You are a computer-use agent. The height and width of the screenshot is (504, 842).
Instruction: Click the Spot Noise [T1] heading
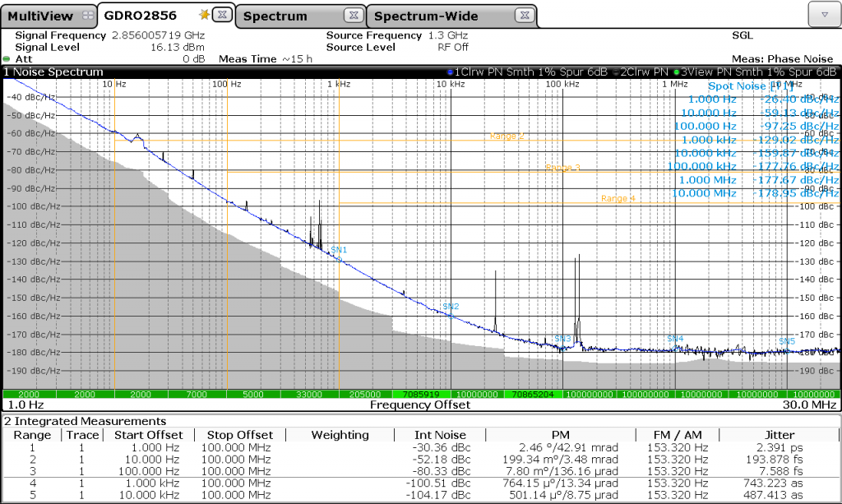[x=751, y=86]
